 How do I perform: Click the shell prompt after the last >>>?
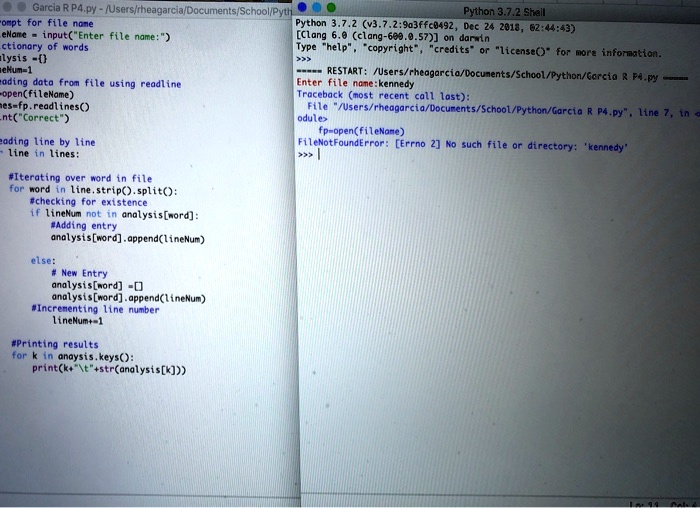(319, 154)
